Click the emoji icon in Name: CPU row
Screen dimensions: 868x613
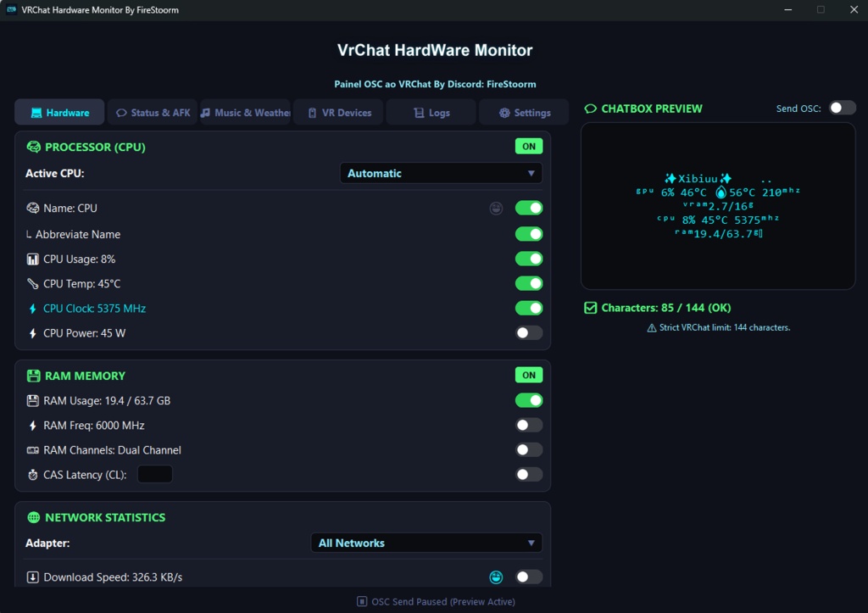(x=496, y=209)
